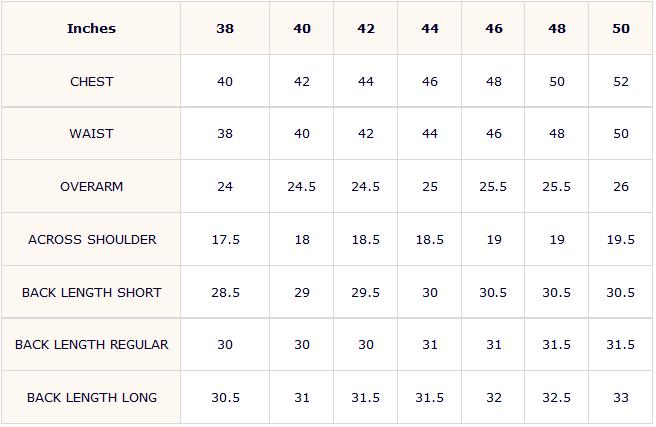Click back length short value 28.5
This screenshot has height=427, width=656.
click(226, 293)
